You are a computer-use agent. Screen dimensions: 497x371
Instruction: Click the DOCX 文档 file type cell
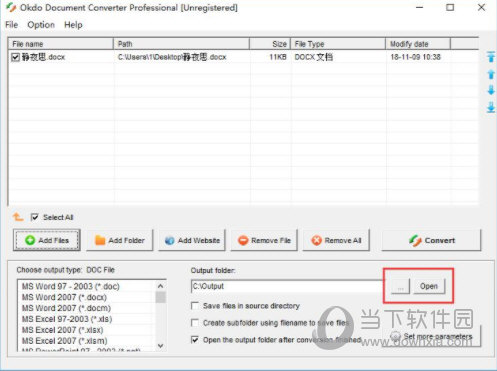coord(314,57)
